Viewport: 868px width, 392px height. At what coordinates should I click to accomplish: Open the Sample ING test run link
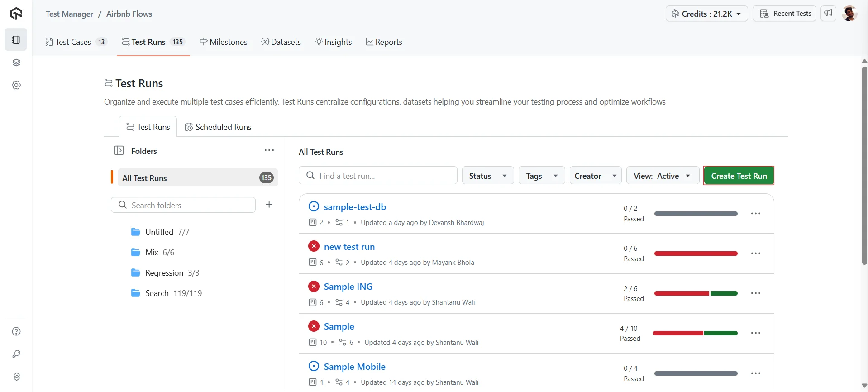[x=348, y=287]
